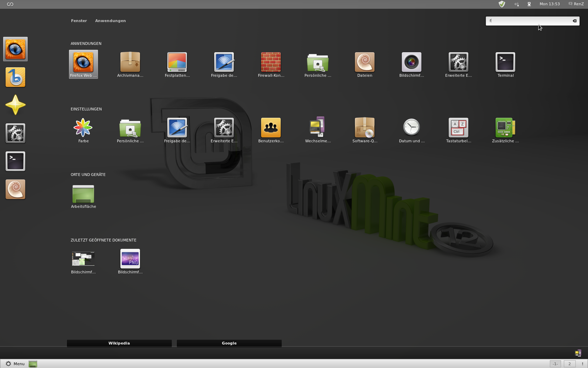Screen dimensions: 588x368
Task: Search Wikipedia with the bottom button
Action: click(119, 343)
